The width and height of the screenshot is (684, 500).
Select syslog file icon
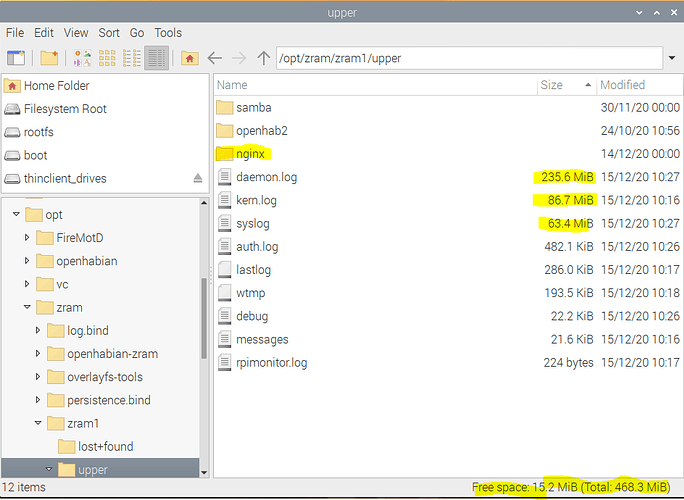[x=225, y=223]
